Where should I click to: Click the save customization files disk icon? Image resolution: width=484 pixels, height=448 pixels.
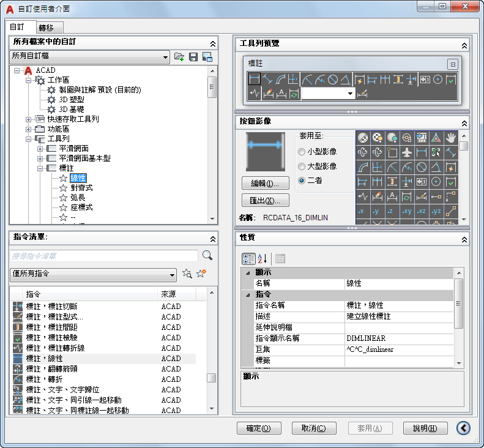click(x=193, y=57)
